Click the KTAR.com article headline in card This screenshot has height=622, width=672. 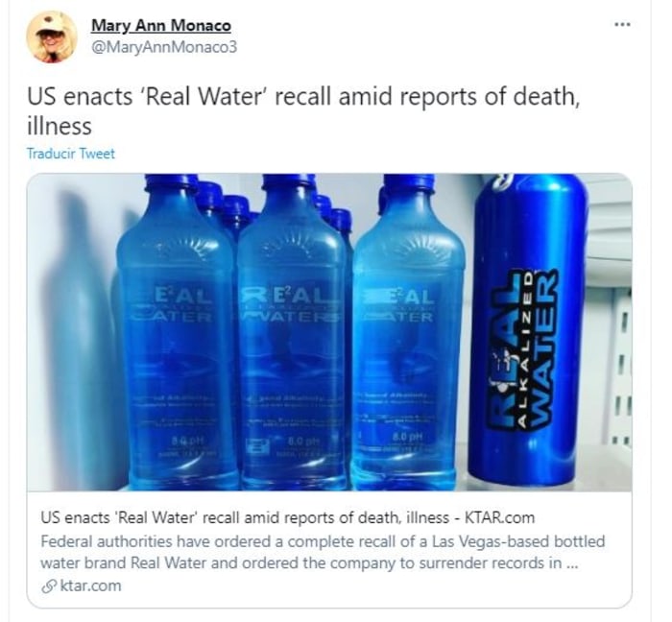[288, 517]
